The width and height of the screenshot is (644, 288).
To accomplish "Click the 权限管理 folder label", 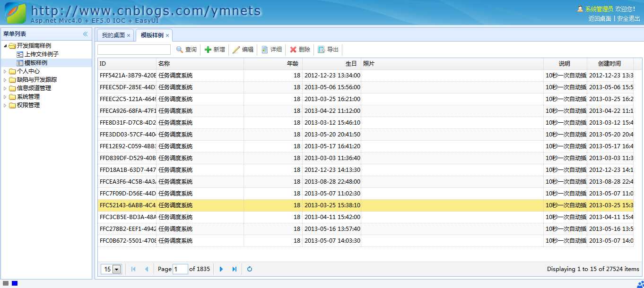I will [x=28, y=105].
